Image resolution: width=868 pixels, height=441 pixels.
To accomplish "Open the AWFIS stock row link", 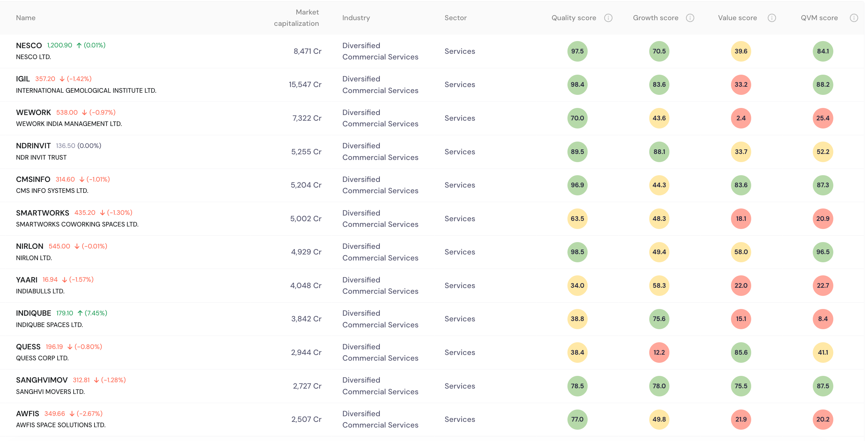I will (x=27, y=414).
